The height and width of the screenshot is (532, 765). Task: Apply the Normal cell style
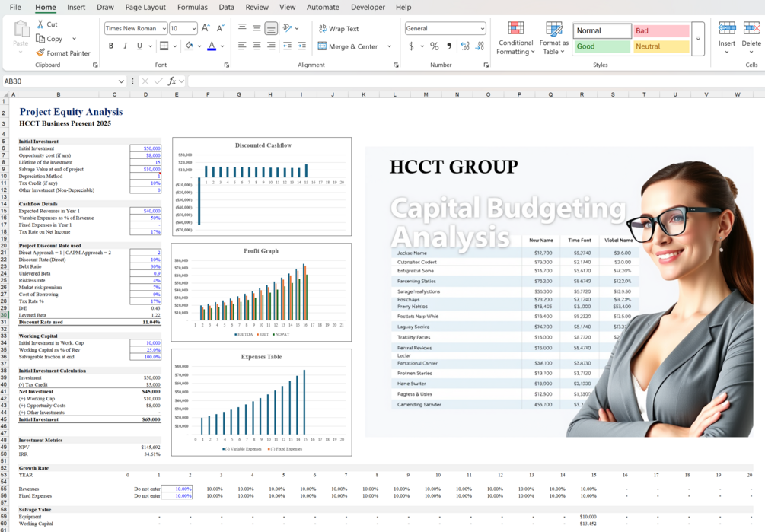[x=602, y=30]
